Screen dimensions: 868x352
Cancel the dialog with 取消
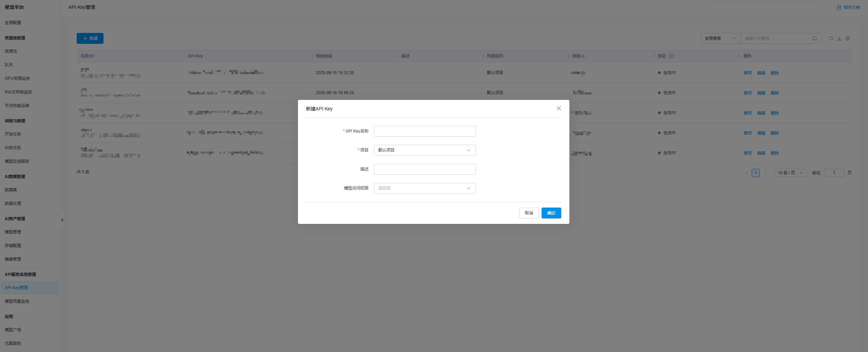(x=529, y=213)
